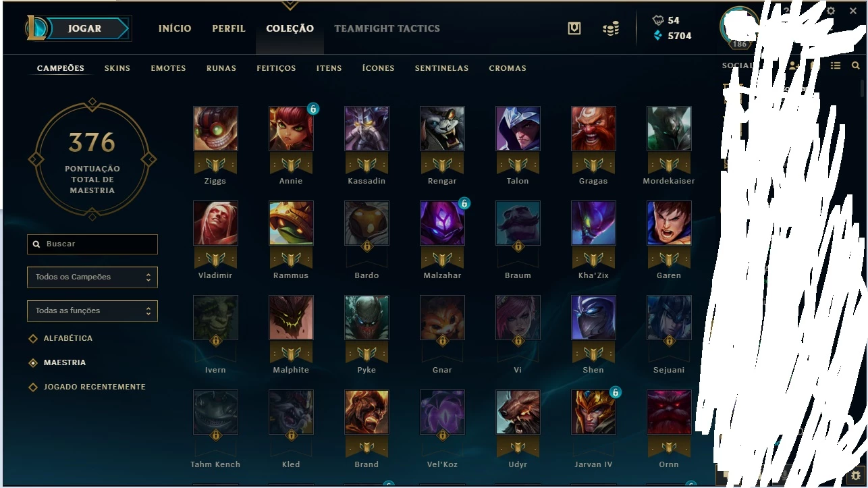This screenshot has height=488, width=868.
Task: Open the settings gear icon
Action: (x=831, y=11)
